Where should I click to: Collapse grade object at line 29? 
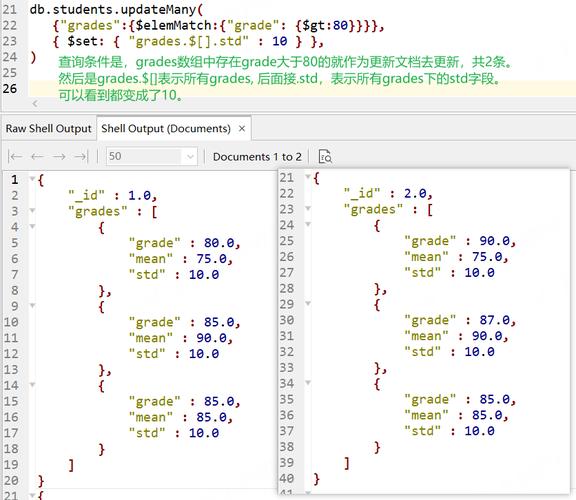(308, 303)
